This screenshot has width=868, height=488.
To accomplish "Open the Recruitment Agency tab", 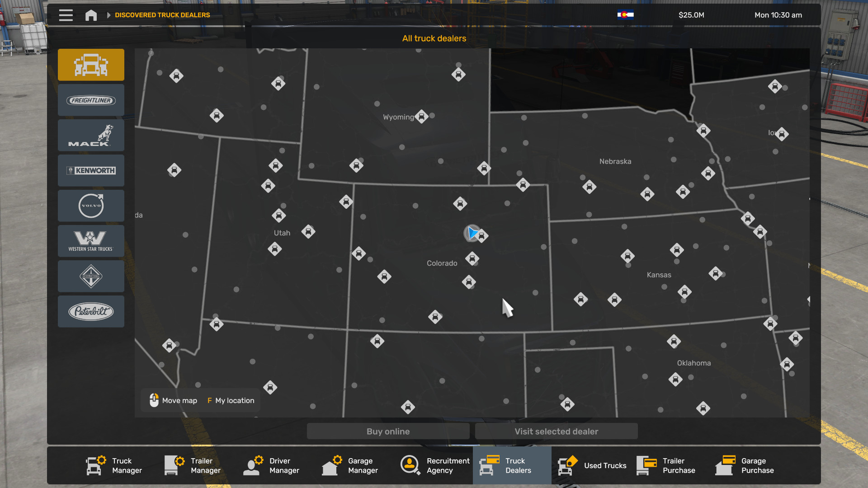I will tap(434, 465).
